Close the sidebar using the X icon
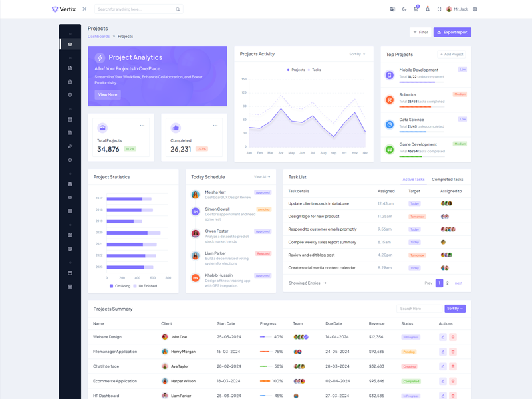This screenshot has width=532, height=399. click(x=84, y=9)
